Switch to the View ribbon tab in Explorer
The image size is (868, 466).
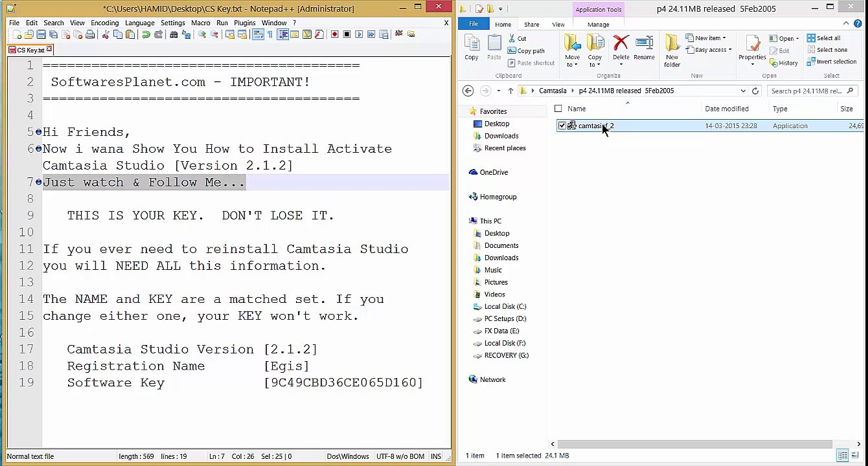558,25
